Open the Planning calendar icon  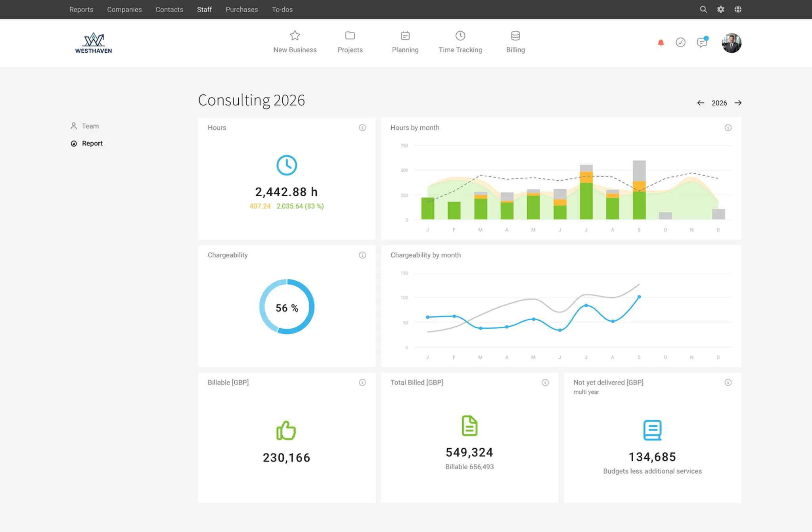click(405, 36)
